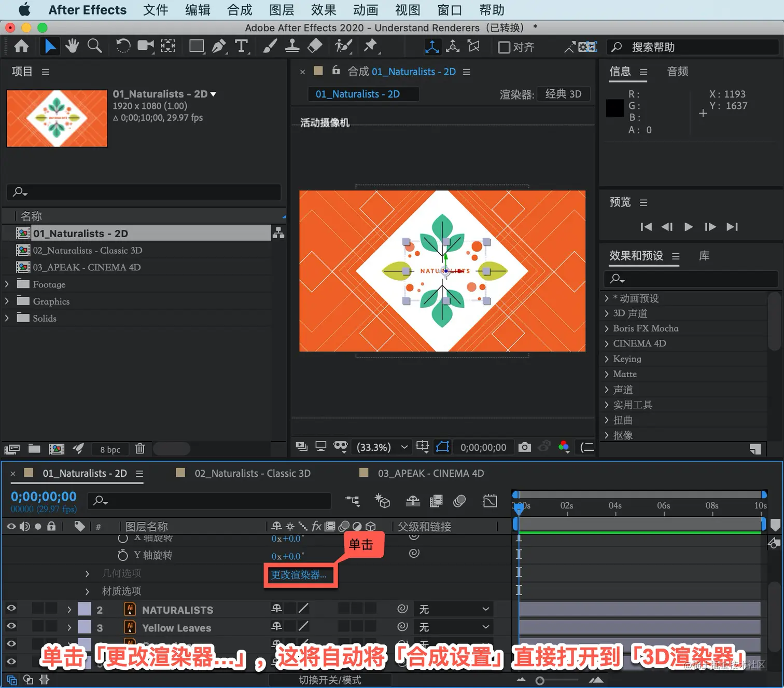The height and width of the screenshot is (688, 784).
Task: Go to the Home screen icon
Action: tap(21, 47)
